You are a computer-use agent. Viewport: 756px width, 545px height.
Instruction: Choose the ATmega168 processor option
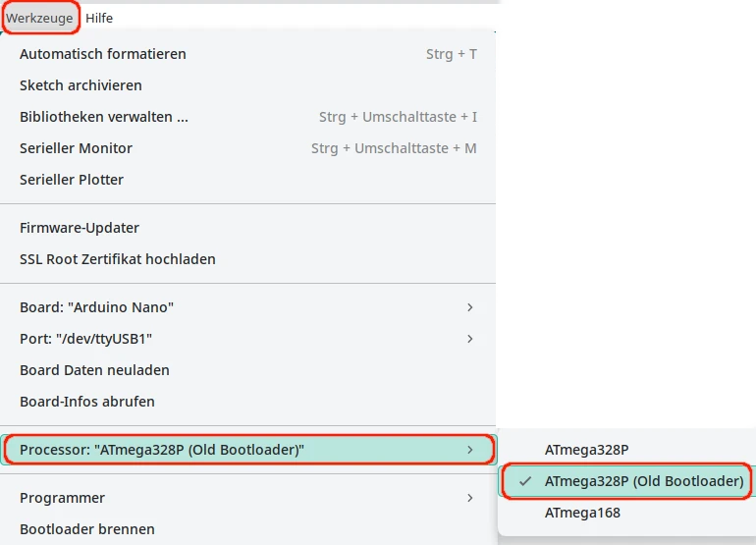582,513
